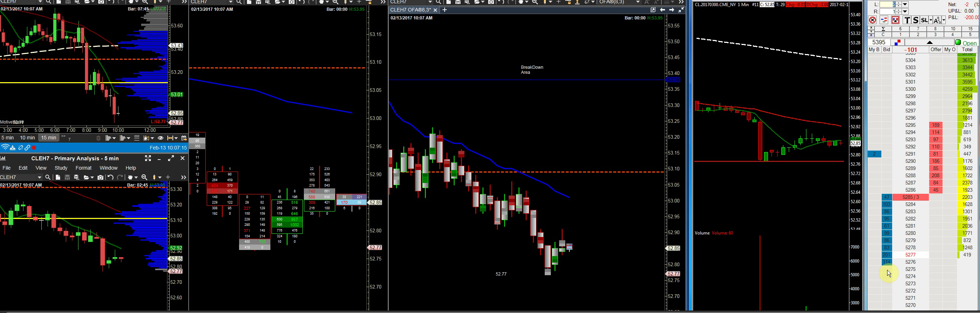Click quantity preset 10 in DOM
The image size is (980, 313).
(953, 29)
